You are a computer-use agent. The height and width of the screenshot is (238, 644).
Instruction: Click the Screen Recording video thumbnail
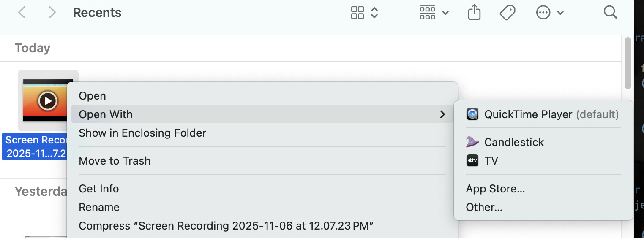47,100
